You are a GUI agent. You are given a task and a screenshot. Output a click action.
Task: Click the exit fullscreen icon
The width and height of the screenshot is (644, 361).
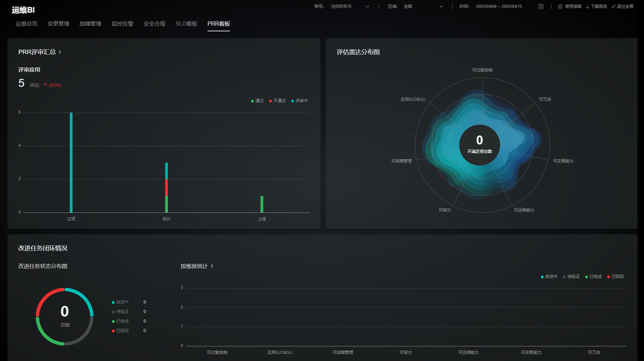pyautogui.click(x=613, y=6)
